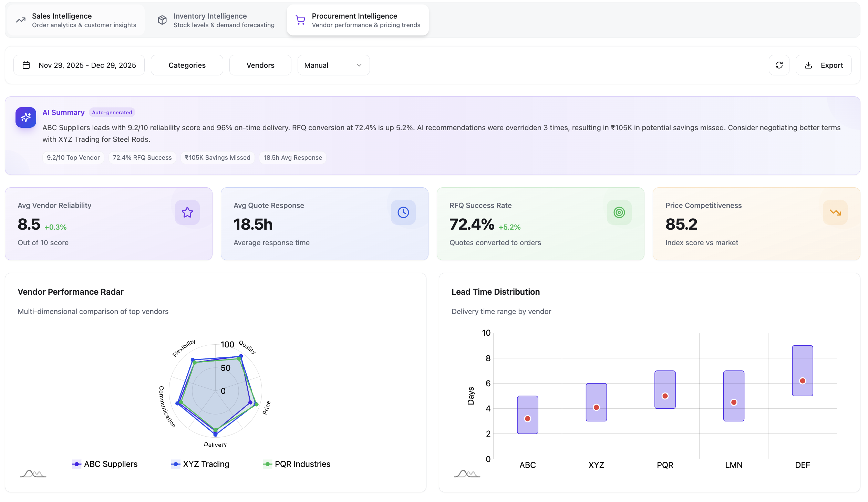
Task: Click the Delivery axis label on radar
Action: click(215, 445)
